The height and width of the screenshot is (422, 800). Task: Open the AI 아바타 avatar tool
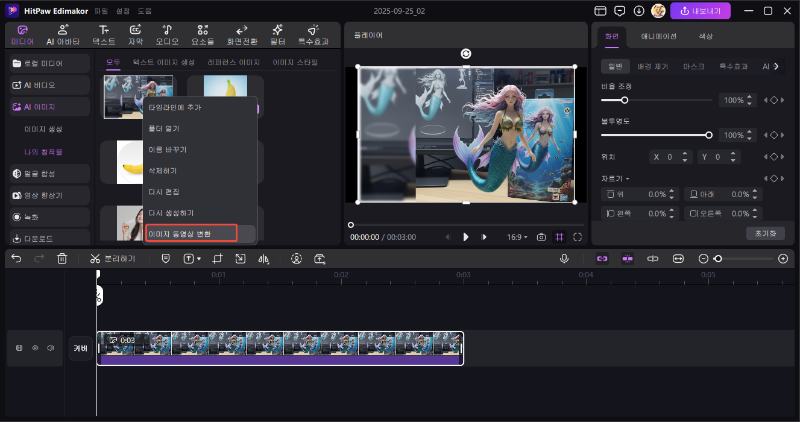tap(63, 35)
